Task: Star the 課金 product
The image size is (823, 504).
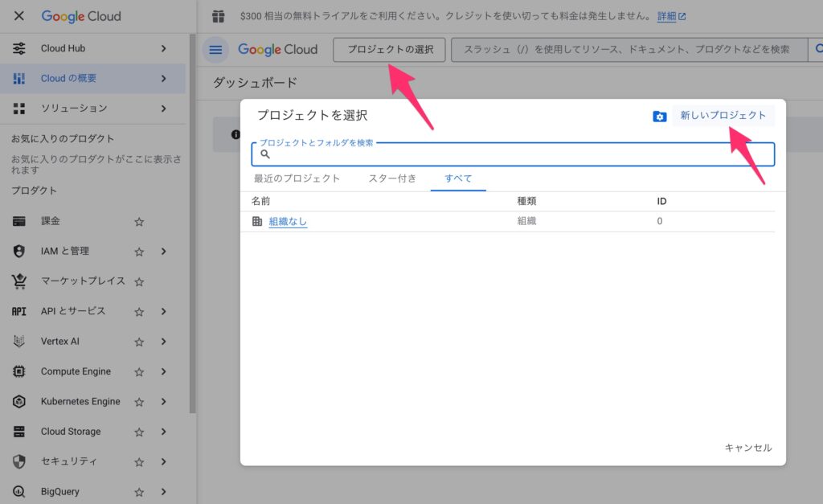Action: (139, 222)
